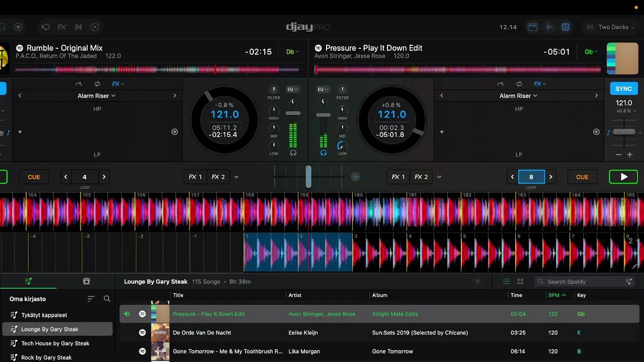Image resolution: width=644 pixels, height=362 pixels.
Task: Click the right deck track overview waveform
Action: [x=457, y=69]
